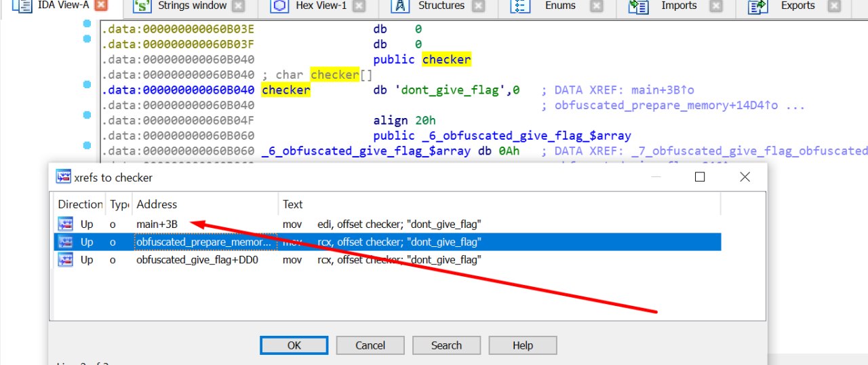
Task: Click the Hex View-1 tab icon
Action: pyautogui.click(x=279, y=6)
